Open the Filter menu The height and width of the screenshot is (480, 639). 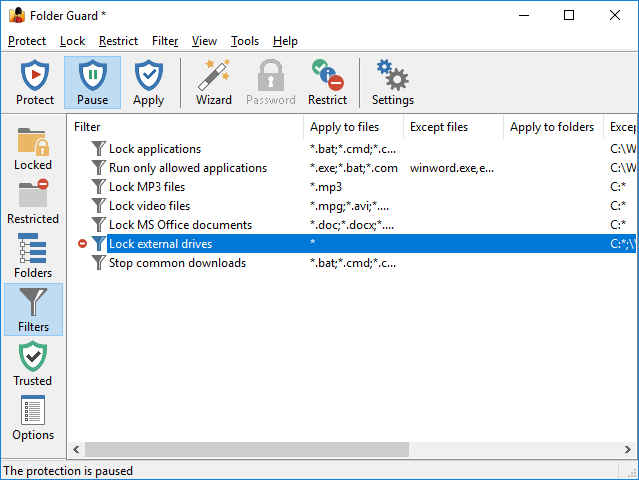click(x=165, y=41)
